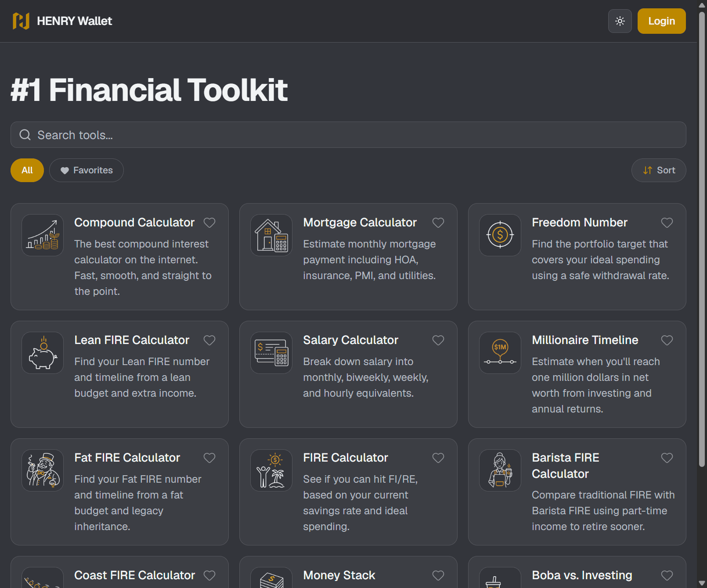707x588 pixels.
Task: Open the Freedom Number dollar target icon
Action: pos(500,235)
